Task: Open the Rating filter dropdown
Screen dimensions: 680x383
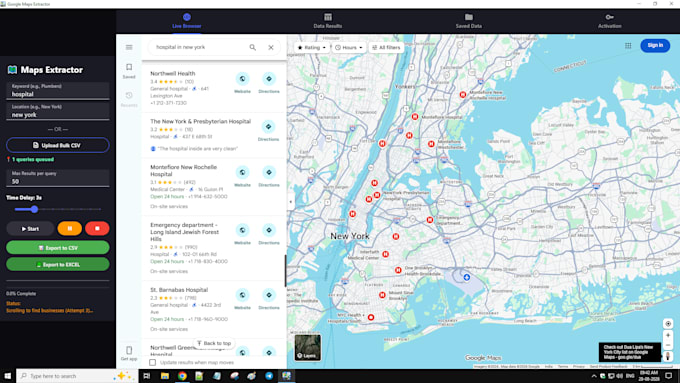Action: pos(311,47)
